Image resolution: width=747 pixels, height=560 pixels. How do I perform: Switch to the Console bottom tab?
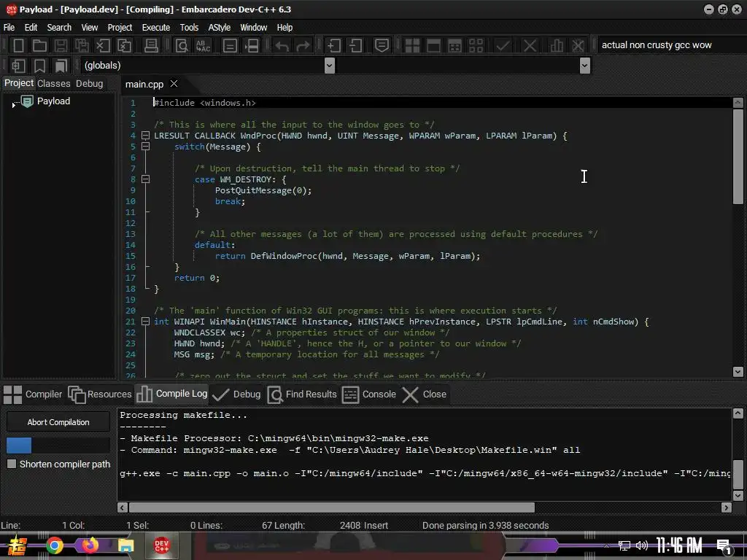369,394
